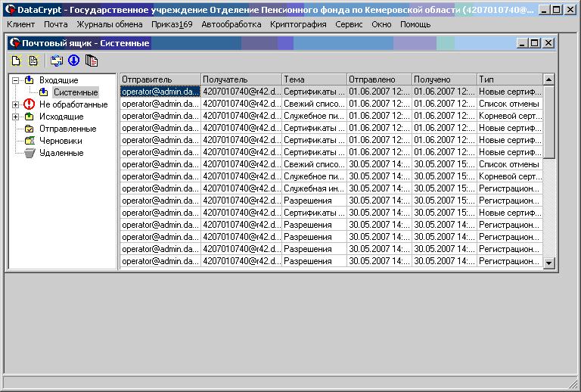Open the Журналы обмена menu
The image size is (581, 392).
click(x=110, y=24)
